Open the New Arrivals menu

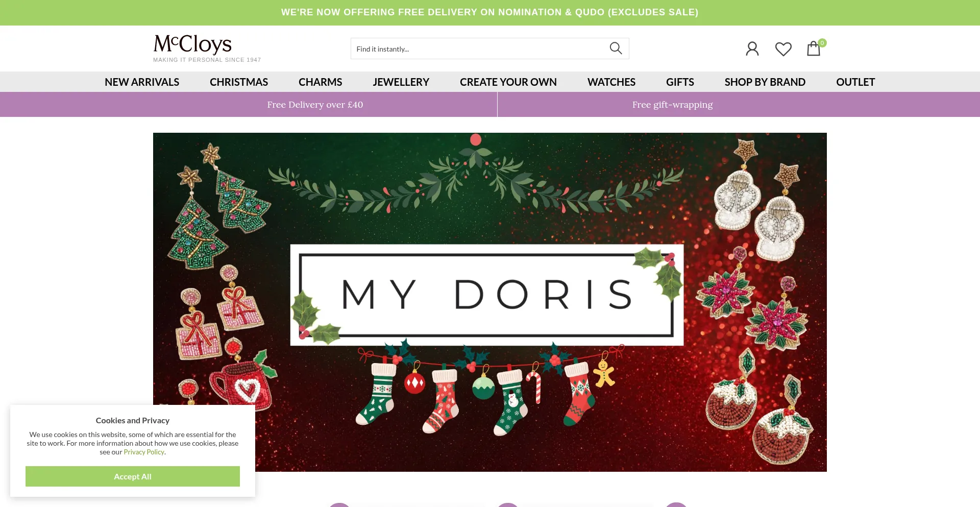tap(142, 82)
